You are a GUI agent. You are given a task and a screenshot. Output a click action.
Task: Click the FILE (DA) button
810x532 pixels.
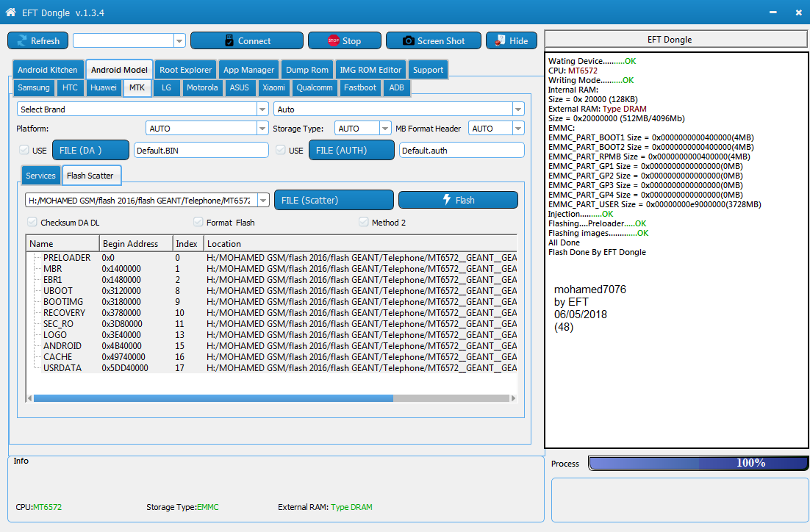(x=91, y=151)
